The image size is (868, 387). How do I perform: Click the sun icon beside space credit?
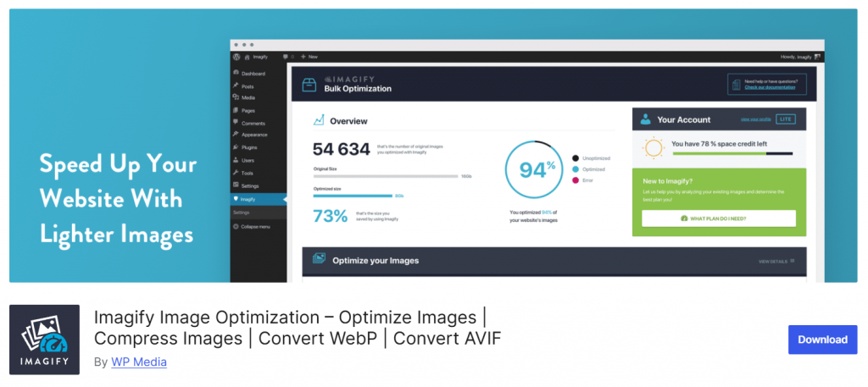click(653, 148)
